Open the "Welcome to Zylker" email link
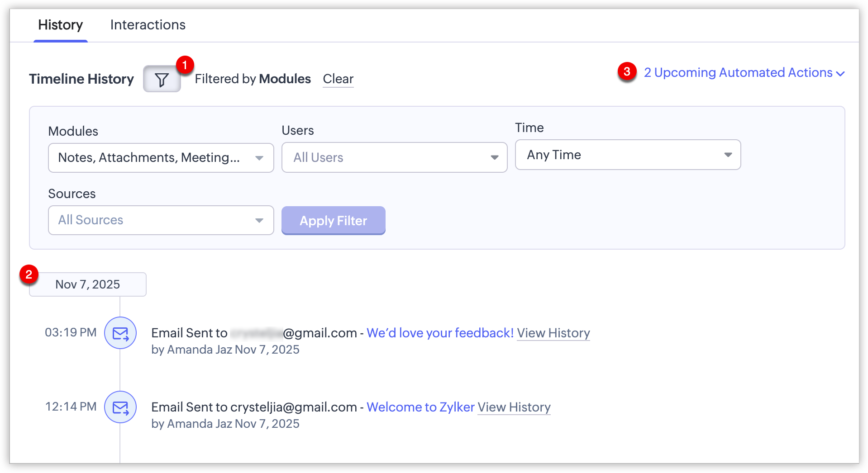Screen dimensions: 868x473 420,407
